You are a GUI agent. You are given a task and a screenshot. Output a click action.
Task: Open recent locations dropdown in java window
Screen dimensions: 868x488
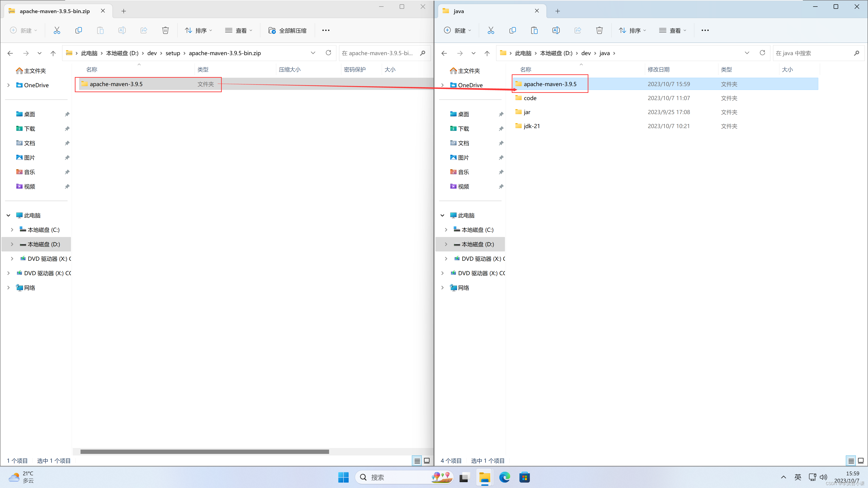473,53
